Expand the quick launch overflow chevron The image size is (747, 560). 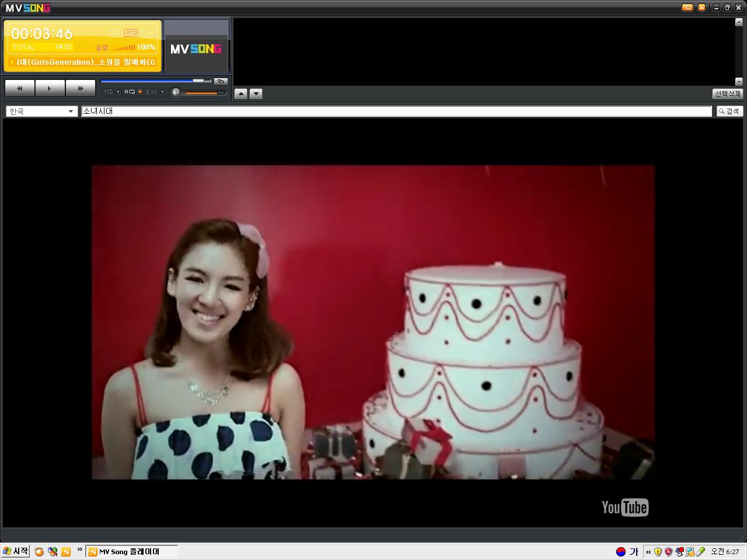(79, 549)
